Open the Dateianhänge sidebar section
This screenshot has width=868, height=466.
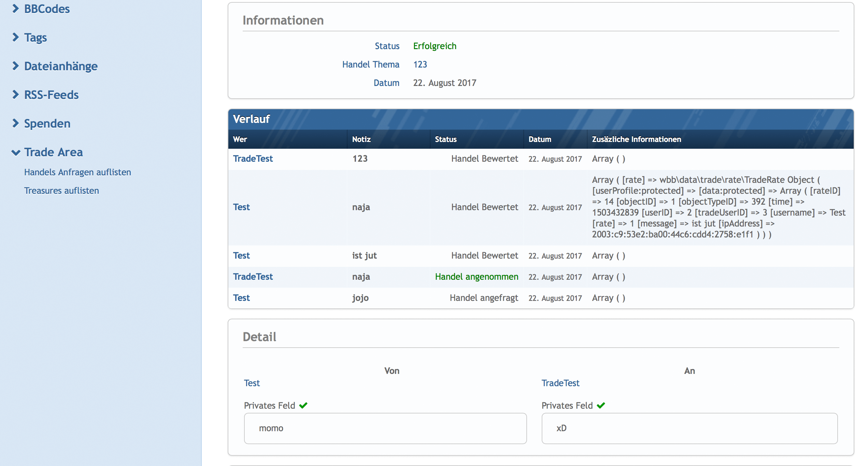(61, 66)
